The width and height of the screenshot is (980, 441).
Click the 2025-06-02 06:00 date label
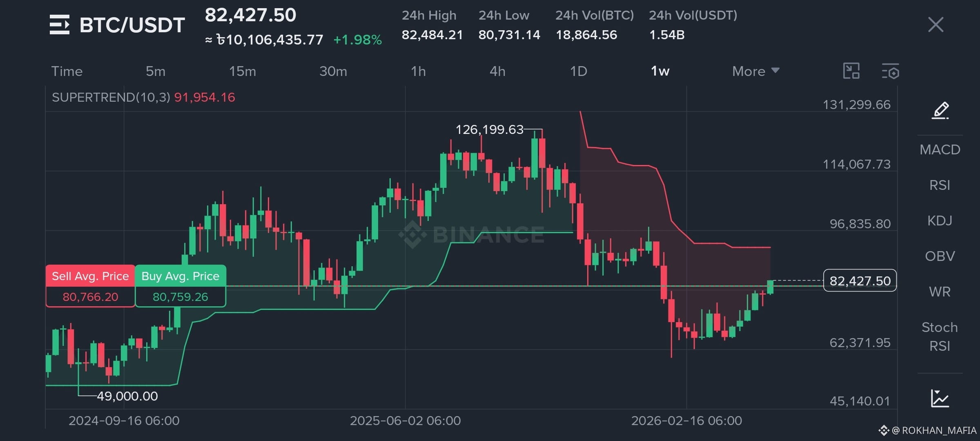click(405, 421)
